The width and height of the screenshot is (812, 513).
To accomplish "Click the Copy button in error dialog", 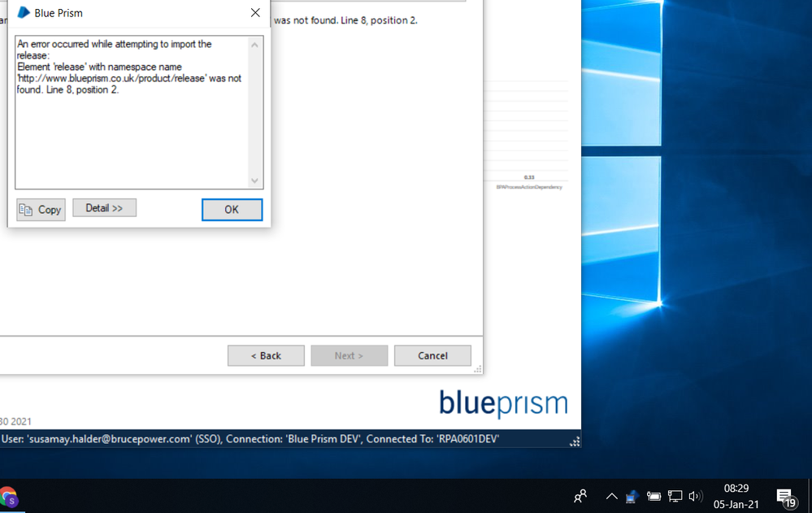I will 41,210.
